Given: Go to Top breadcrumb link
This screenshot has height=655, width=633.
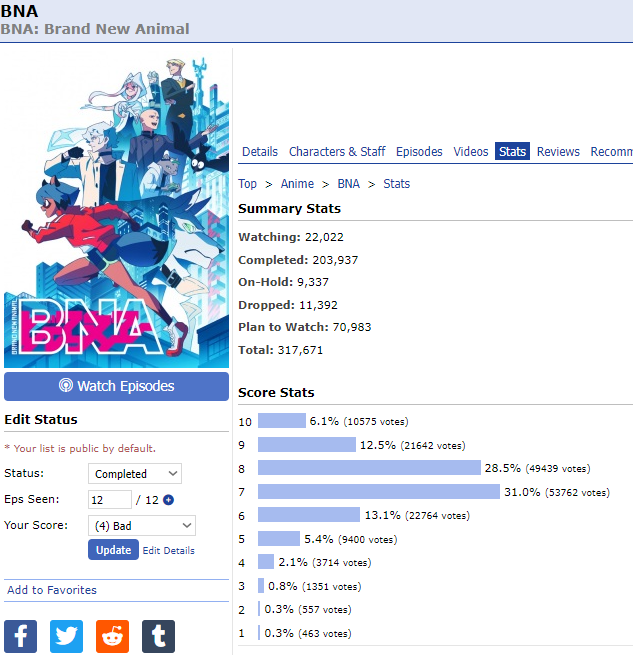Looking at the screenshot, I should (x=247, y=184).
